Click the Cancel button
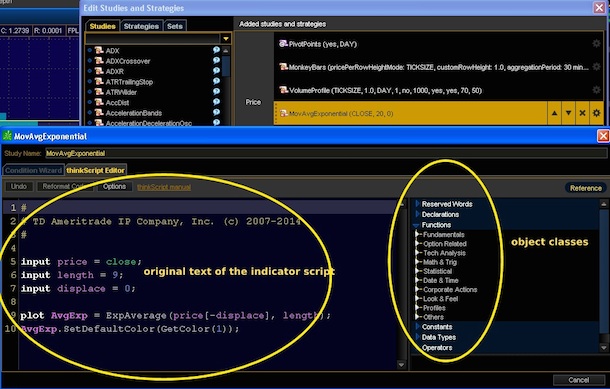This screenshot has width=610, height=389. click(578, 380)
